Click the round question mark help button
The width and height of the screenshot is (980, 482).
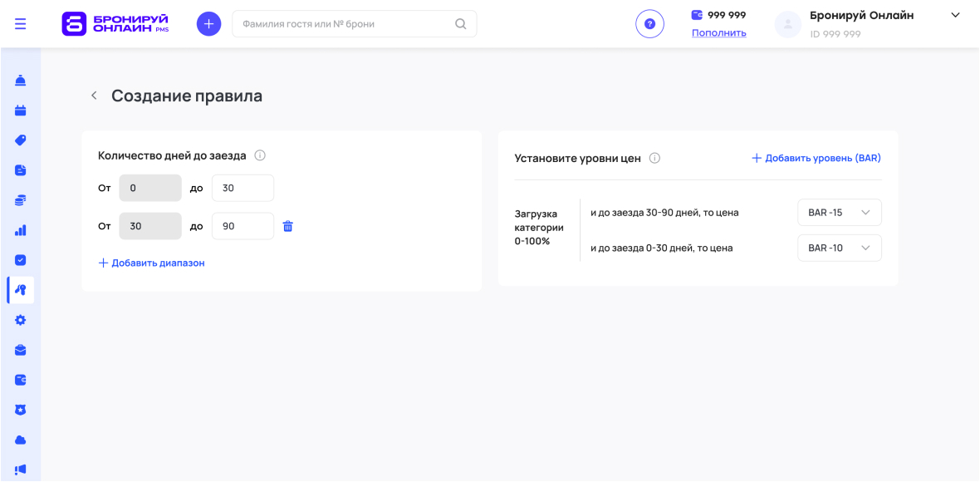[x=649, y=24]
